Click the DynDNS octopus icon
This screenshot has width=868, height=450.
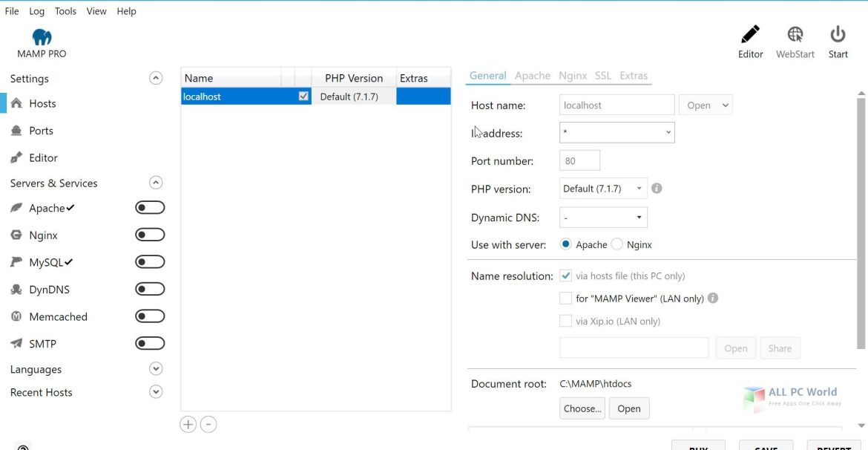pyautogui.click(x=16, y=290)
